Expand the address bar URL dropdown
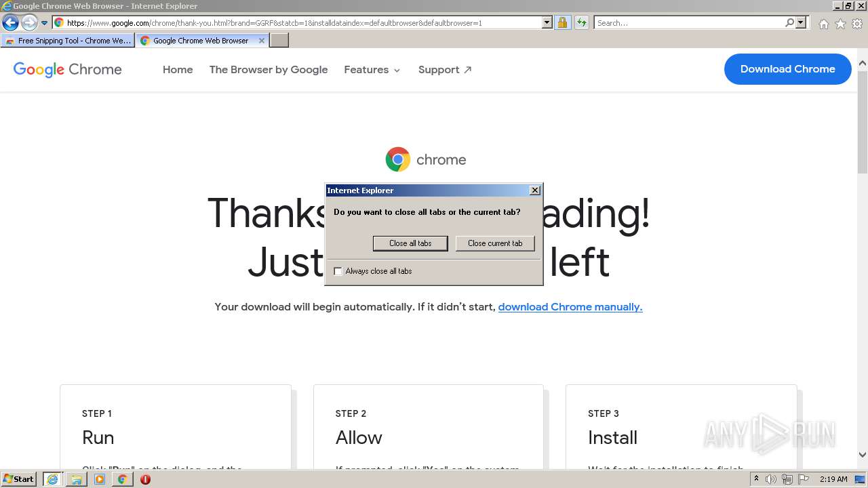Image resolution: width=868 pixels, height=488 pixels. coord(547,23)
